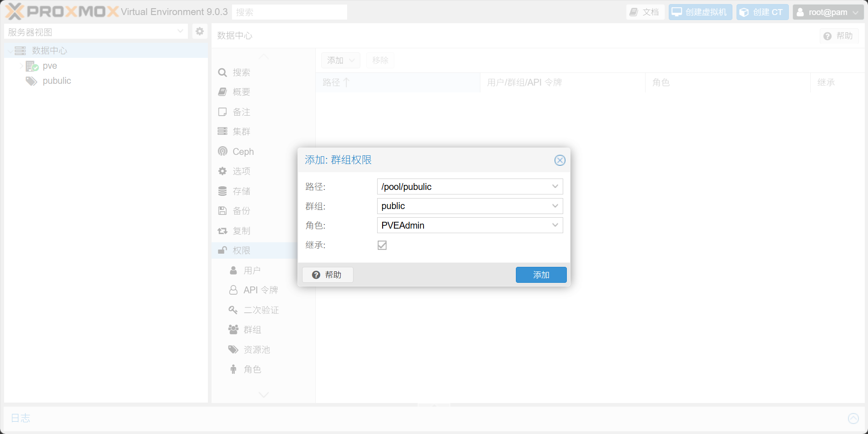868x434 pixels.
Task: Click the top 搜索 input field
Action: (x=289, y=12)
